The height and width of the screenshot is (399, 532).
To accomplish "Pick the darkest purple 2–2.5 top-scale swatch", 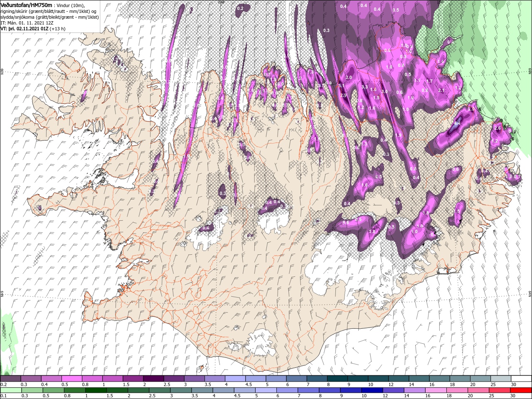I will pos(153,379).
